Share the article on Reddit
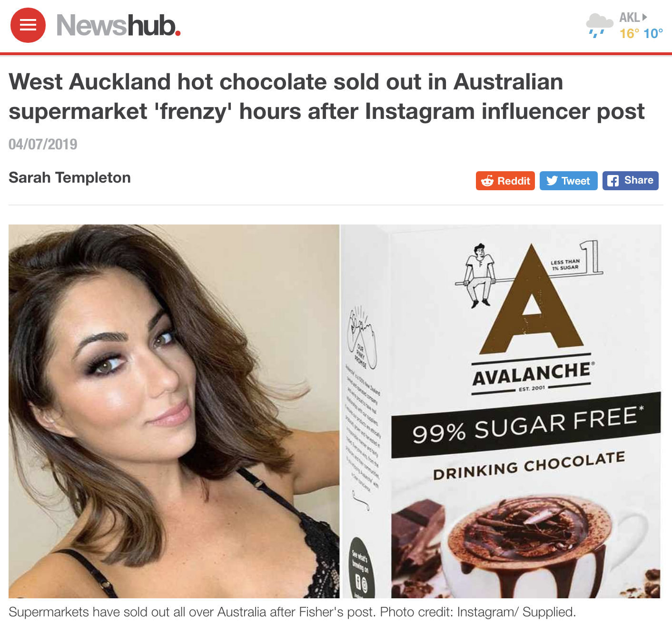The height and width of the screenshot is (624, 672). pos(505,181)
